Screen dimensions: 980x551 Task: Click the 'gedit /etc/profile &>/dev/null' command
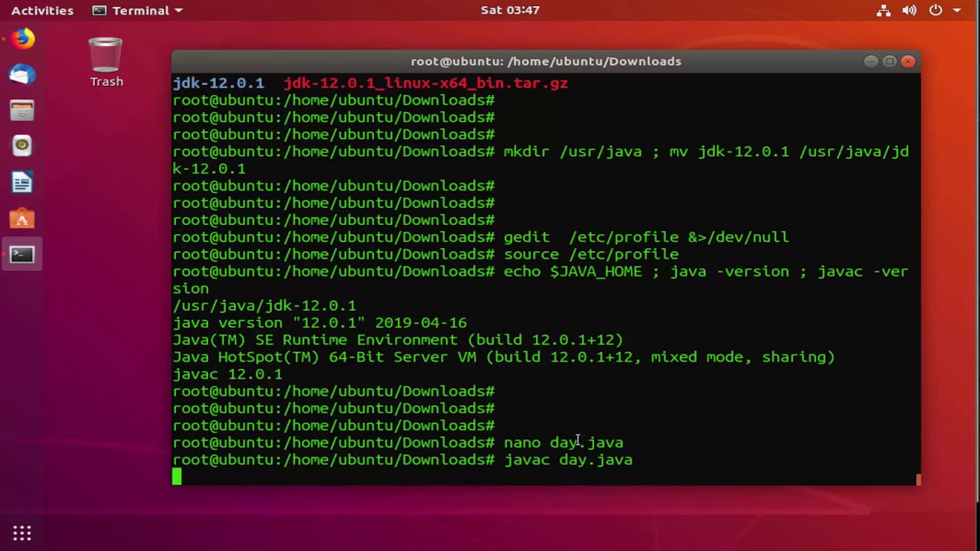coord(646,237)
